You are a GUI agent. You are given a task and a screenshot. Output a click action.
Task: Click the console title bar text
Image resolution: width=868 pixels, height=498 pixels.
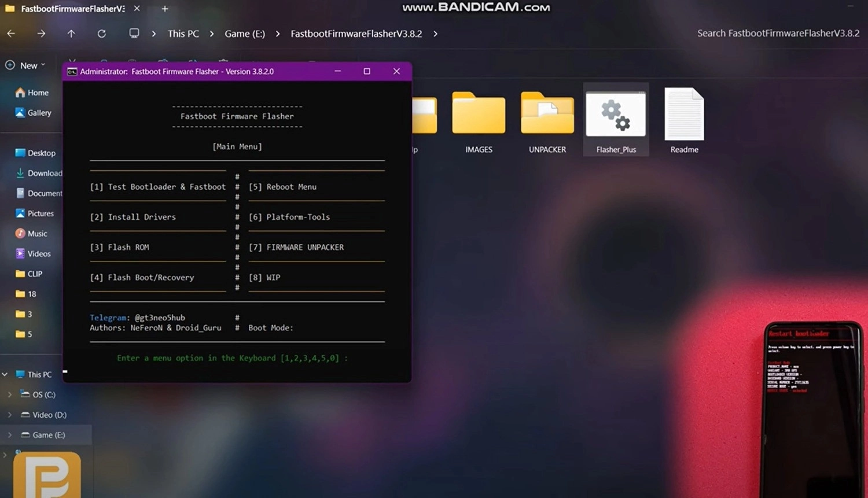pyautogui.click(x=177, y=72)
